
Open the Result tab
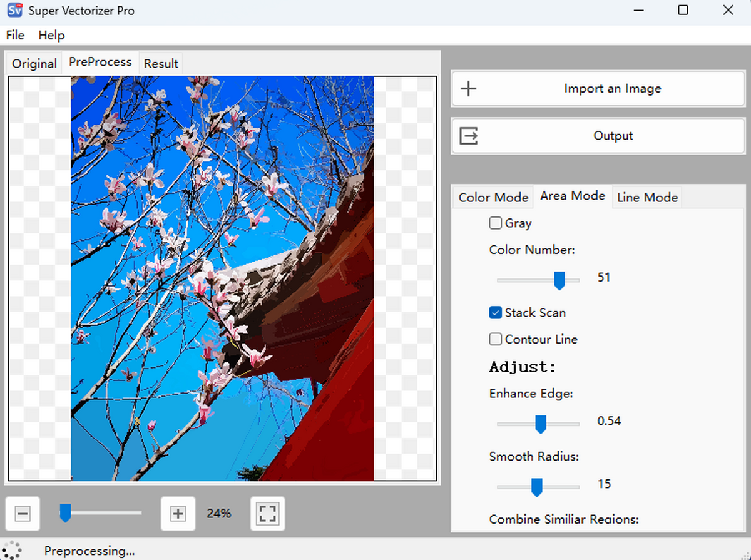click(161, 63)
